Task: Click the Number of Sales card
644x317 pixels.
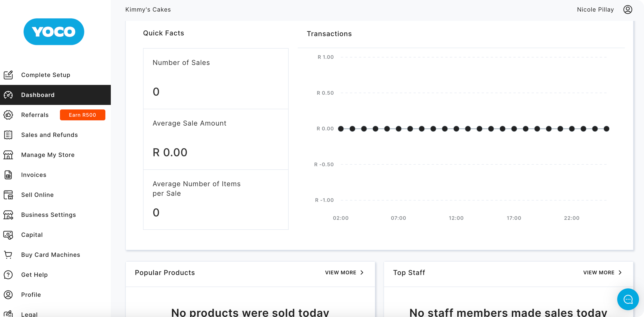Action: (216, 79)
